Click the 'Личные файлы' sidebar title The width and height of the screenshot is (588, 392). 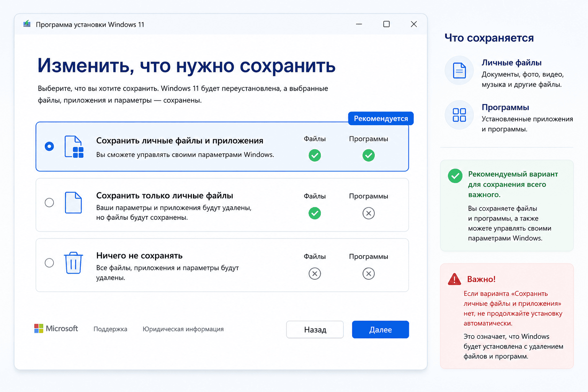(x=511, y=63)
